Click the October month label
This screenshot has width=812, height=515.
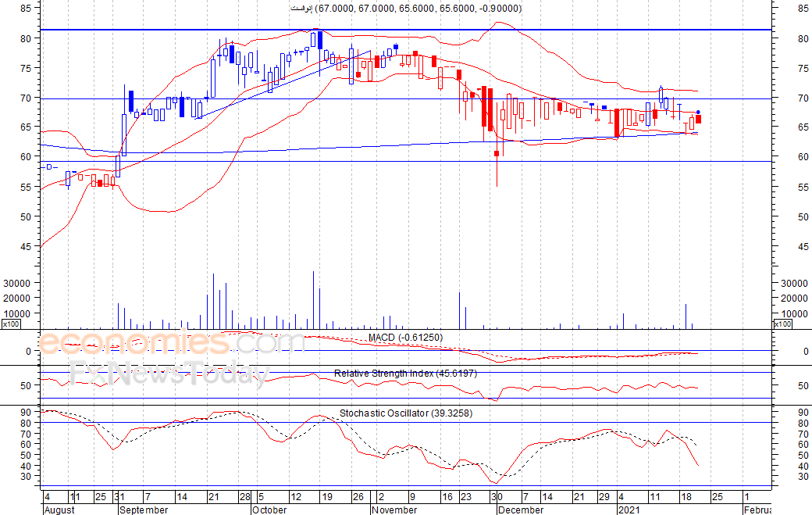269,510
